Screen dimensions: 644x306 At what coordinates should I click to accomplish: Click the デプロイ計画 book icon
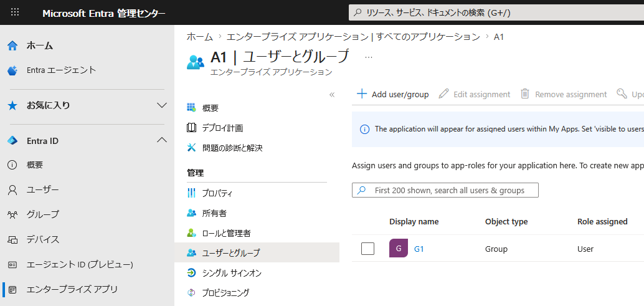tap(191, 128)
